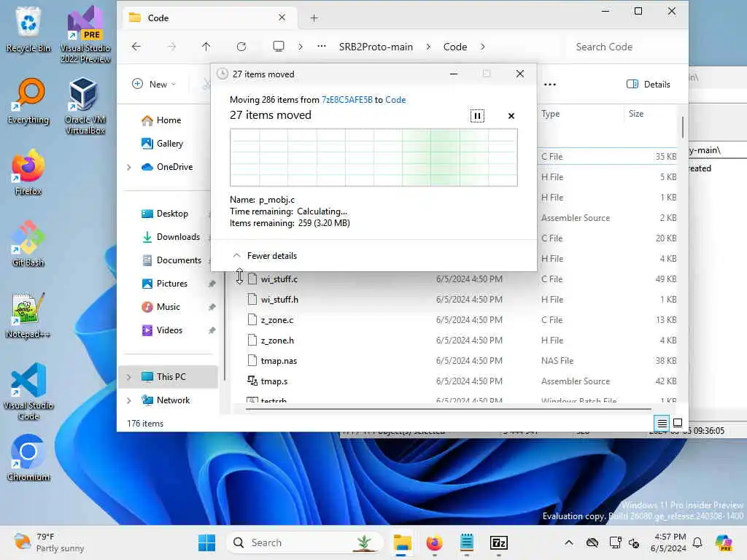Open Notepad app from taskbar

pos(466,542)
